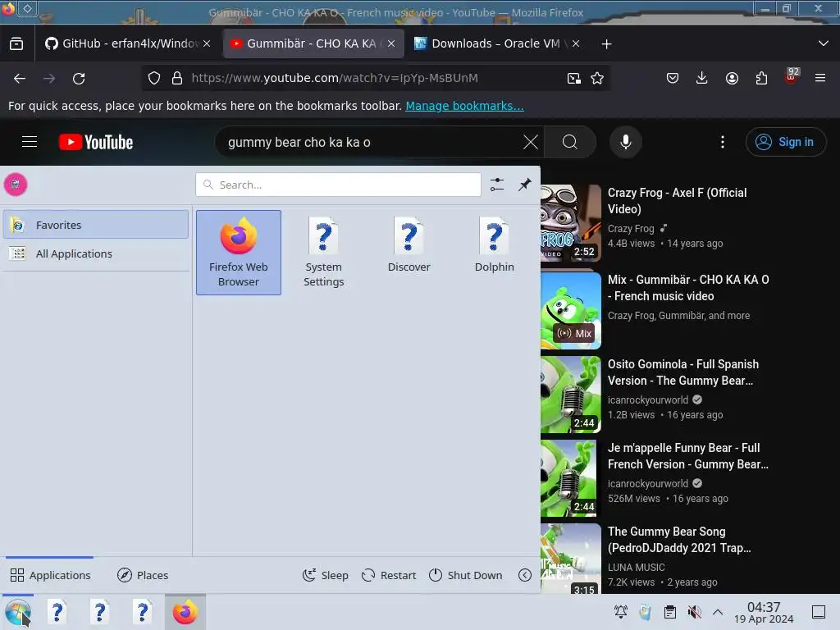Click the YouTube search text field
840x630 pixels.
(370, 142)
